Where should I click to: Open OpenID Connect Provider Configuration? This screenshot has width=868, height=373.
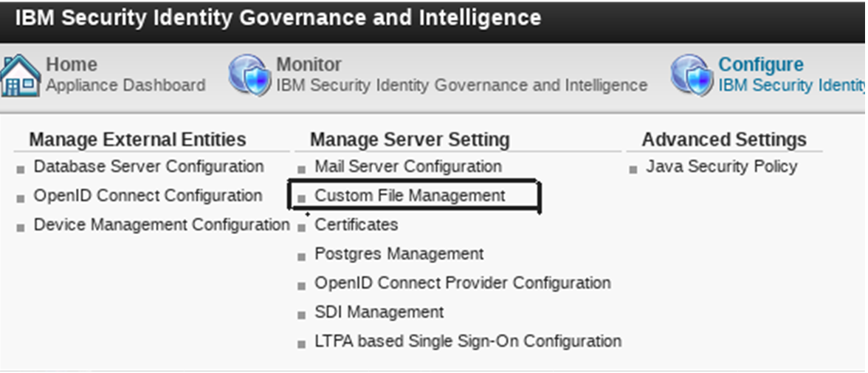(x=462, y=283)
